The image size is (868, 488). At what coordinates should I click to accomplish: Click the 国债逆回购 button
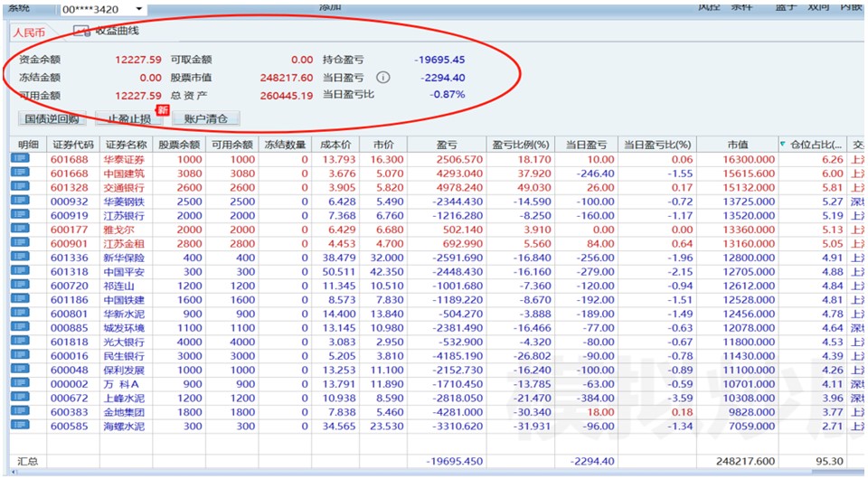(51, 118)
